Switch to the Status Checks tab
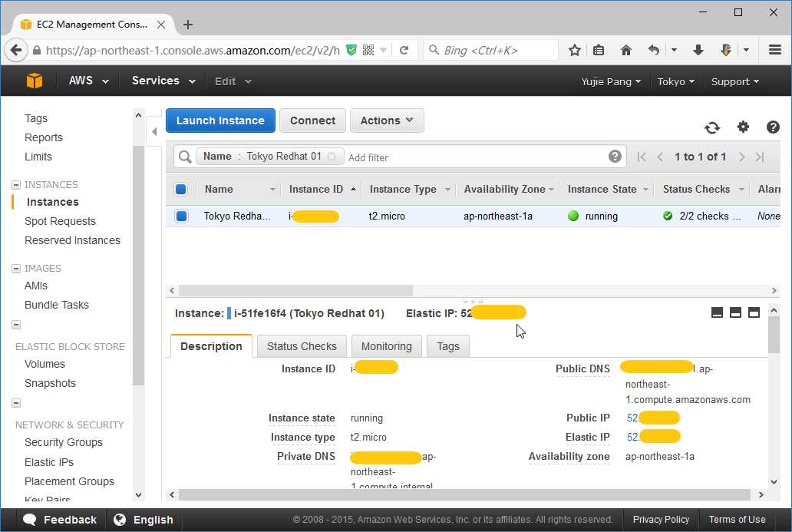Viewport: 792px width, 532px height. point(302,346)
